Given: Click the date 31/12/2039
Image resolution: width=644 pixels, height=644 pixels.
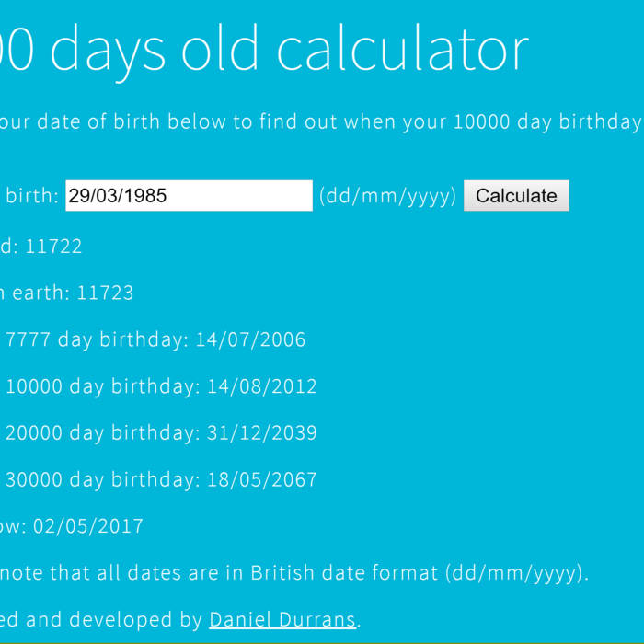Looking at the screenshot, I should (262, 433).
